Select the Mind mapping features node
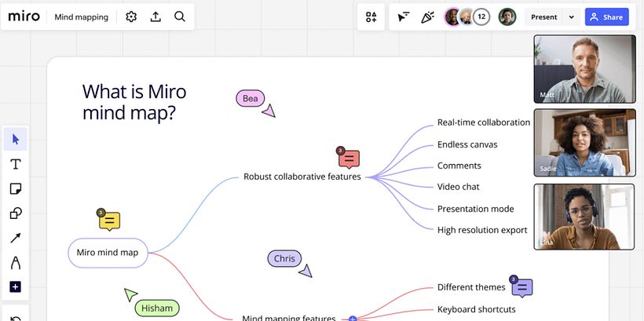The height and width of the screenshot is (321, 644). pos(289,318)
